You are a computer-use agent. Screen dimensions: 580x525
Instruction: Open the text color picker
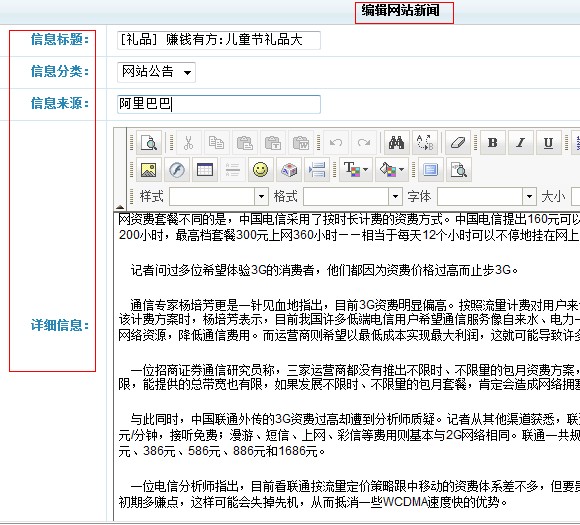point(356,170)
